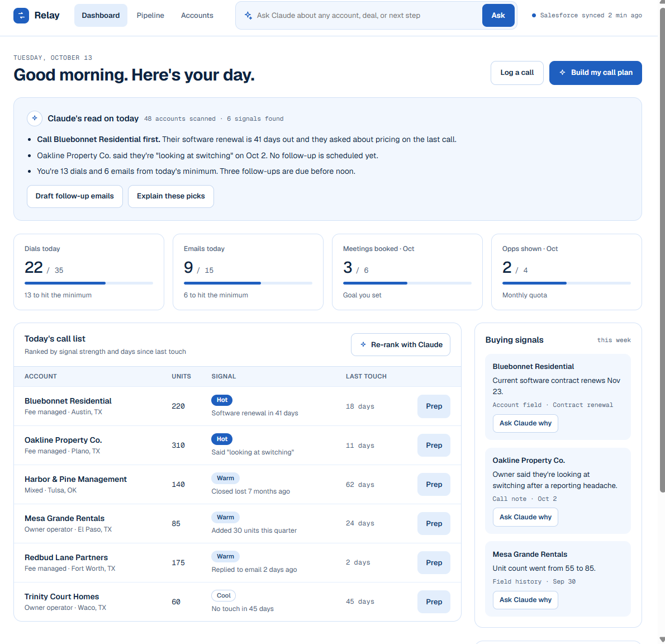Click the Meetings booked progress bar
The width and height of the screenshot is (665, 644).
(x=407, y=283)
